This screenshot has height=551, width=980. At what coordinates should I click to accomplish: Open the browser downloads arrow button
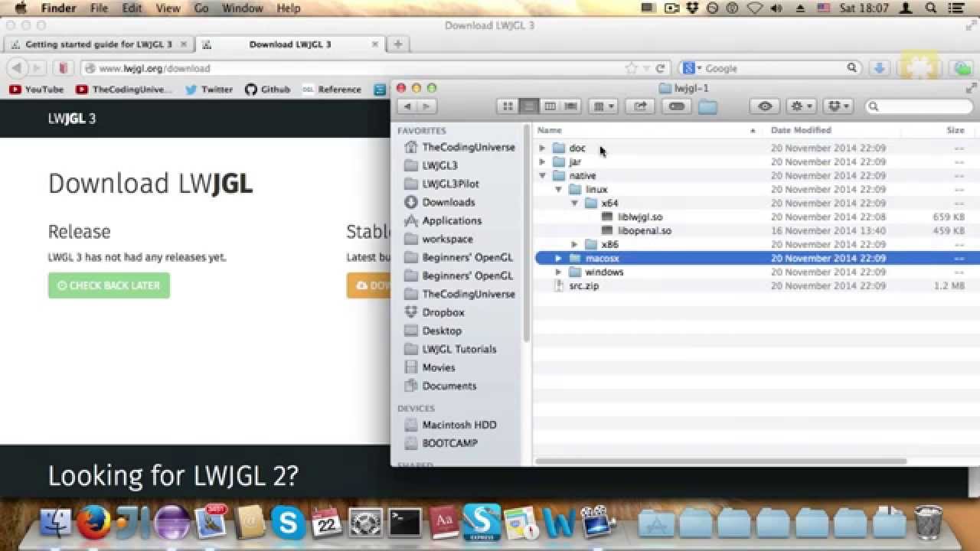pyautogui.click(x=880, y=68)
